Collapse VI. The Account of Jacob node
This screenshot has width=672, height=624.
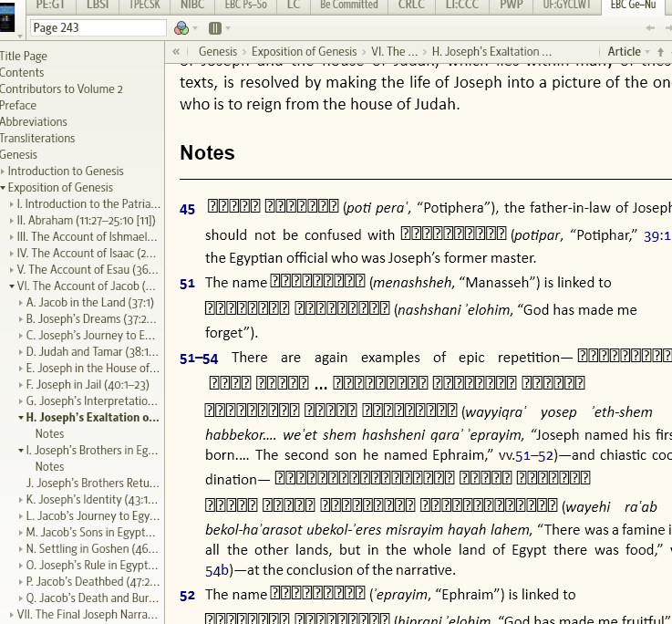coord(12,286)
